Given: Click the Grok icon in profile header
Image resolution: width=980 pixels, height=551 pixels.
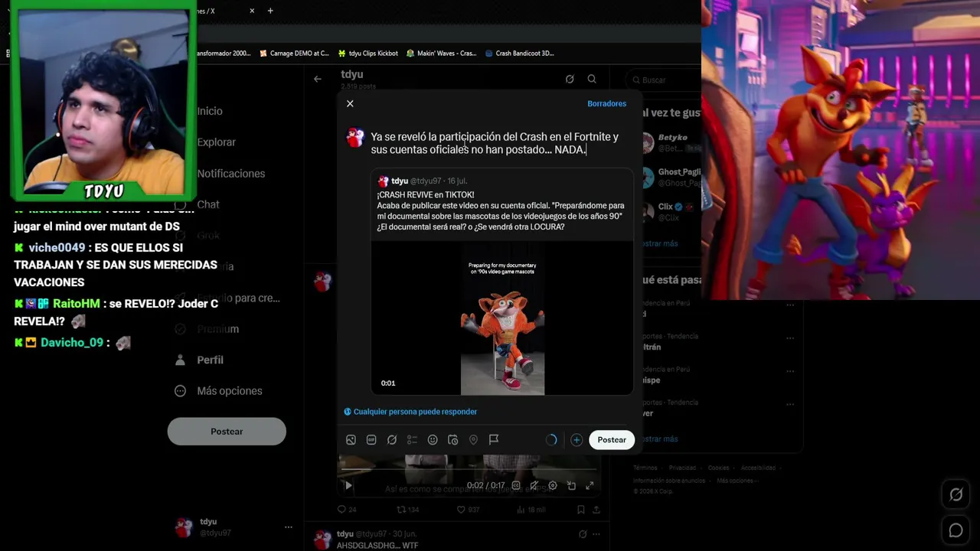Looking at the screenshot, I should point(570,79).
